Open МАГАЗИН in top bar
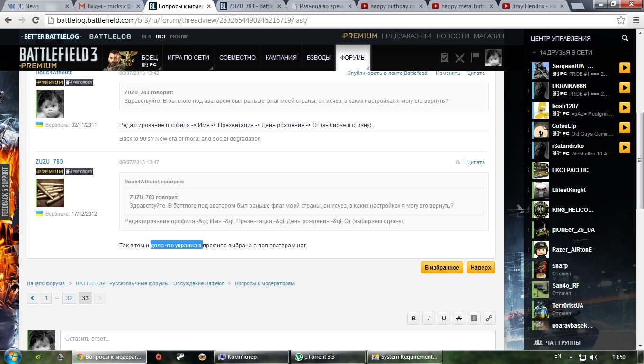This screenshot has width=644, height=364. tap(489, 36)
